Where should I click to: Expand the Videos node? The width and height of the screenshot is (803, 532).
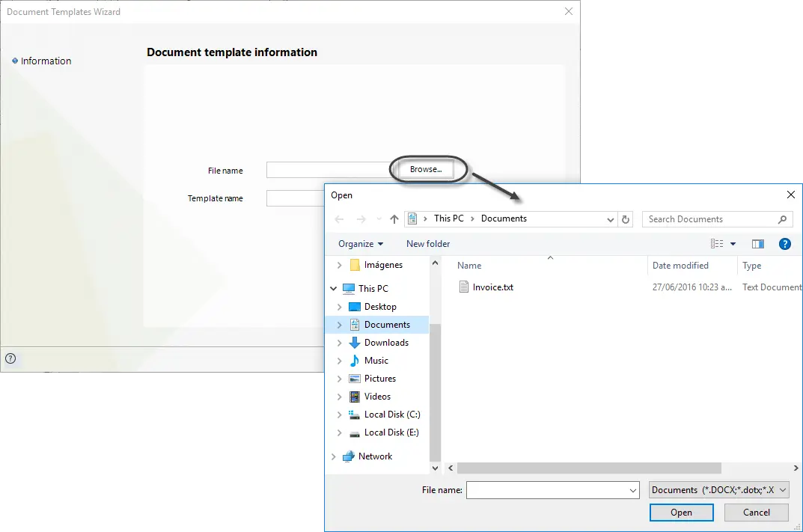click(339, 397)
